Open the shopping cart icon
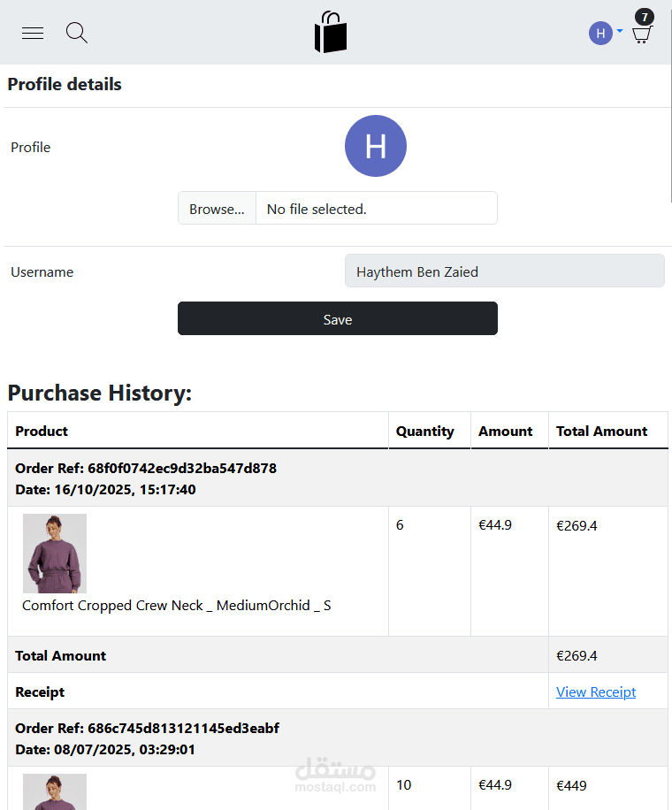Image resolution: width=672 pixels, height=810 pixels. pyautogui.click(x=643, y=35)
